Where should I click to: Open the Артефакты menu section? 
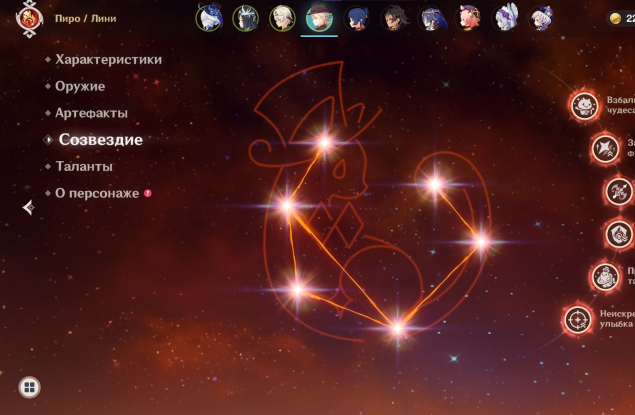point(91,113)
